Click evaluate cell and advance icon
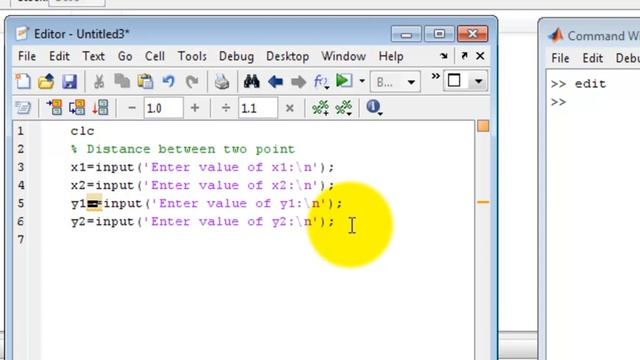The width and height of the screenshot is (640, 360). pos(77,108)
